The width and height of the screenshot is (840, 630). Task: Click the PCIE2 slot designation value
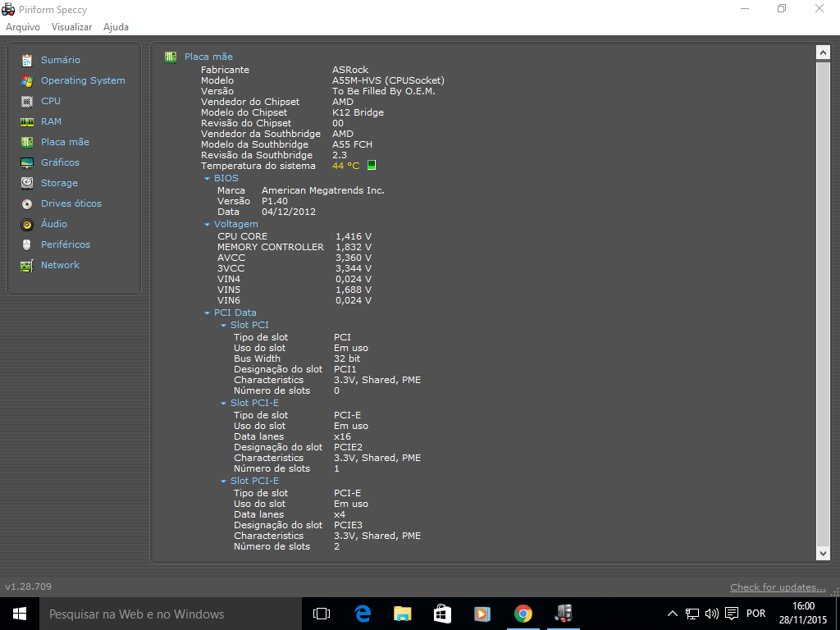coord(348,447)
